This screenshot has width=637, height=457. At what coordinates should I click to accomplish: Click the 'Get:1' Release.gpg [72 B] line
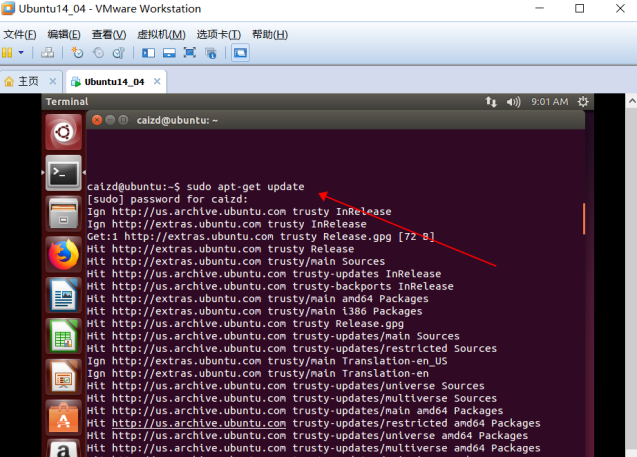pyautogui.click(x=261, y=236)
